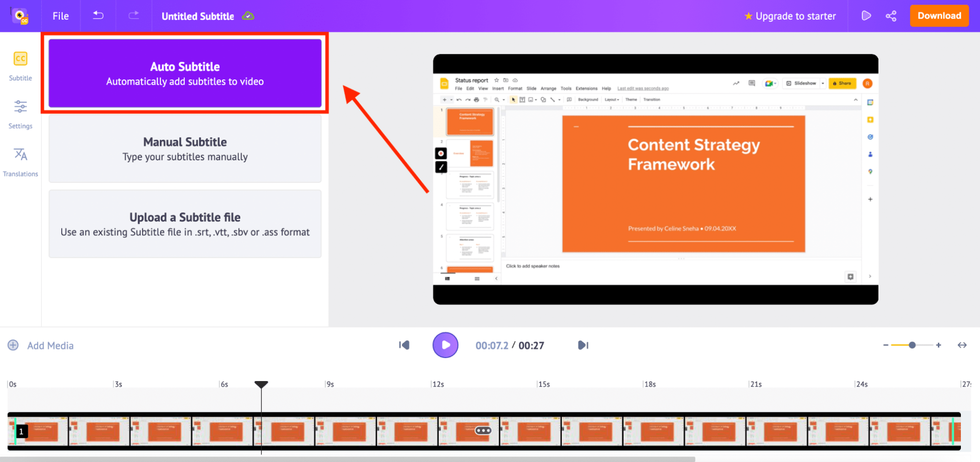This screenshot has height=462, width=980.
Task: Open the File menu
Action: (x=60, y=16)
